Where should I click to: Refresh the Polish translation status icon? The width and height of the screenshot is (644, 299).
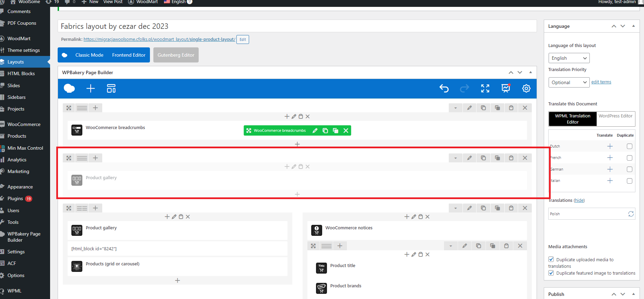[631, 214]
